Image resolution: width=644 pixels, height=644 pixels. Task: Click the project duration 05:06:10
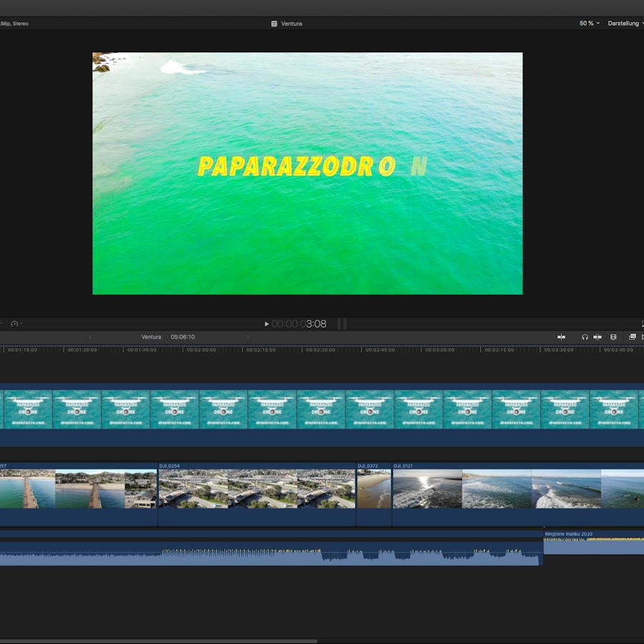[182, 337]
